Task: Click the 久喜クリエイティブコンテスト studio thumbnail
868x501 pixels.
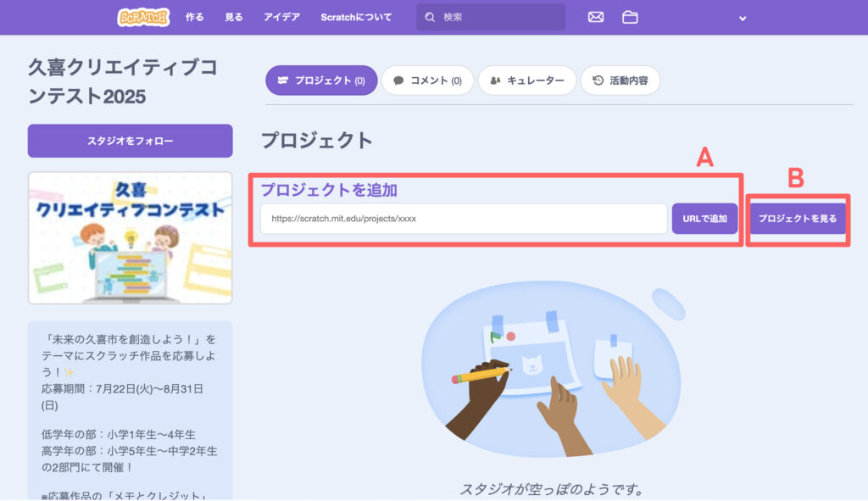Action: (130, 237)
